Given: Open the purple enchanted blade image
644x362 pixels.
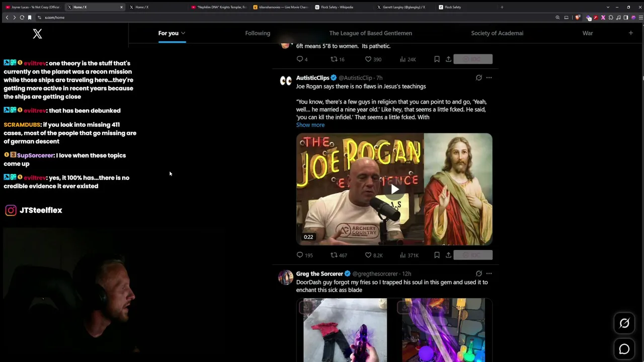Looking at the screenshot, I should coord(444,330).
